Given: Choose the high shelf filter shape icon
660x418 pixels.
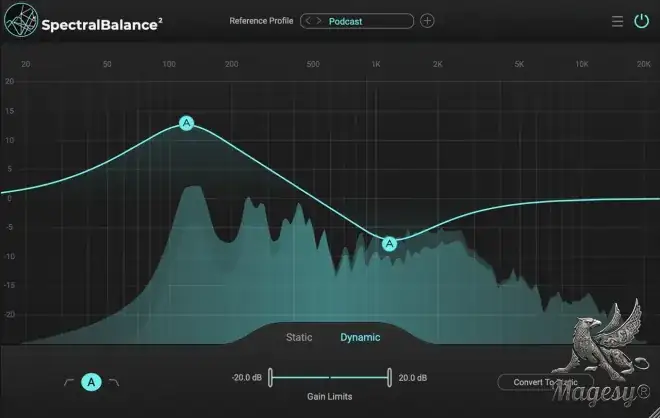Looking at the screenshot, I should point(114,382).
